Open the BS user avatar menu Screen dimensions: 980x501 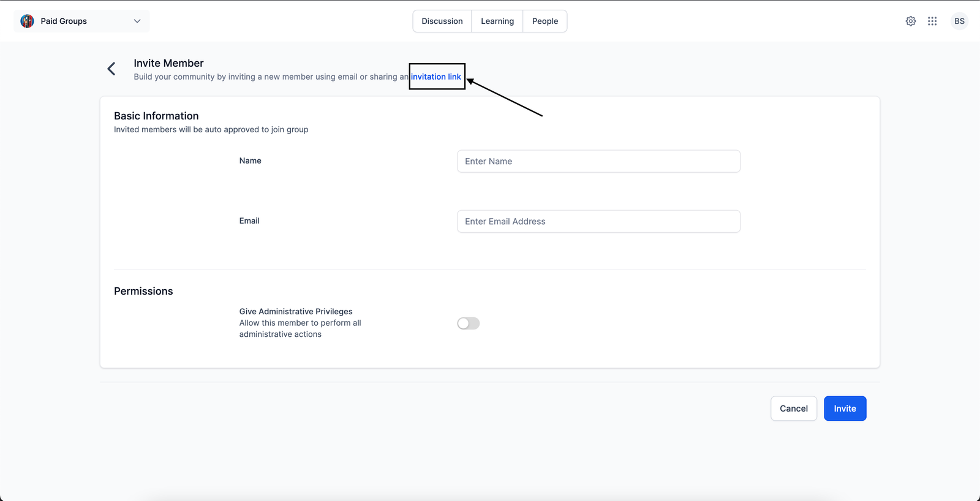tap(959, 21)
